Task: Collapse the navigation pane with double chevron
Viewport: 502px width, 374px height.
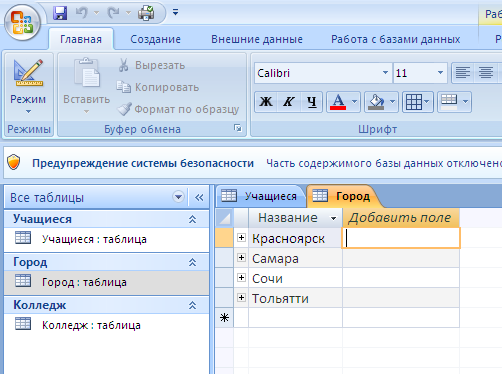Action: [199, 197]
